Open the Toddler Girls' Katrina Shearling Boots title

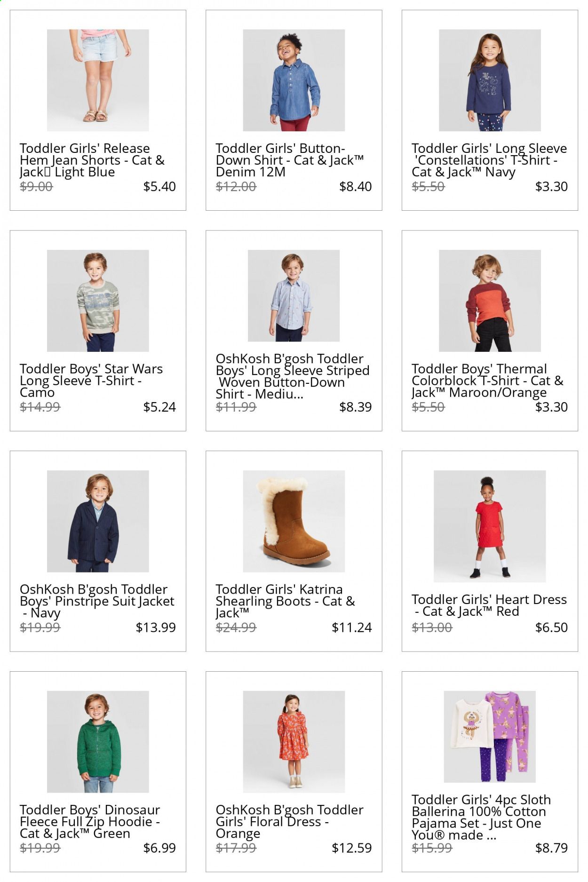(285, 601)
